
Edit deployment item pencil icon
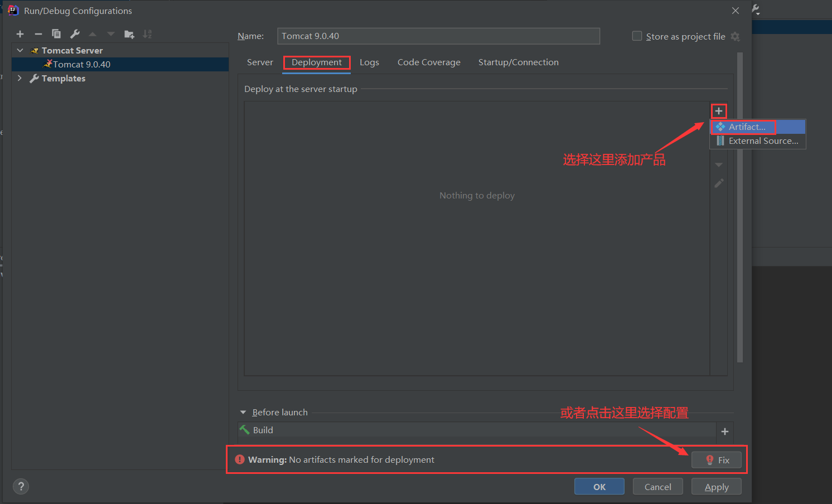719,183
